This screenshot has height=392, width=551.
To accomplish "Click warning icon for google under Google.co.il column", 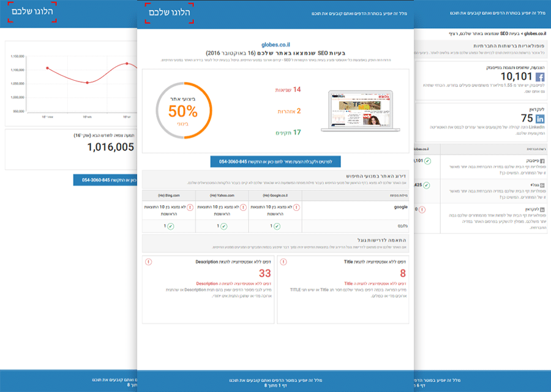I will (x=296, y=208).
